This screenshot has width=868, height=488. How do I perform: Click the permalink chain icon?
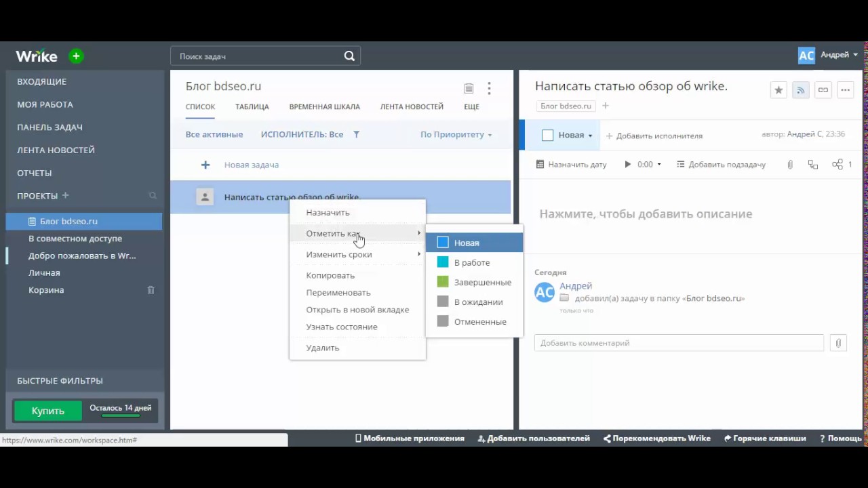823,89
